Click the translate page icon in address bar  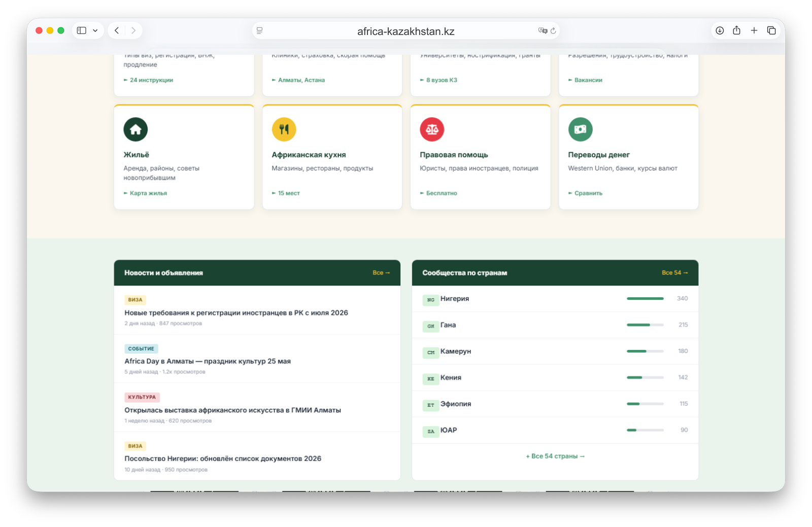coord(543,30)
